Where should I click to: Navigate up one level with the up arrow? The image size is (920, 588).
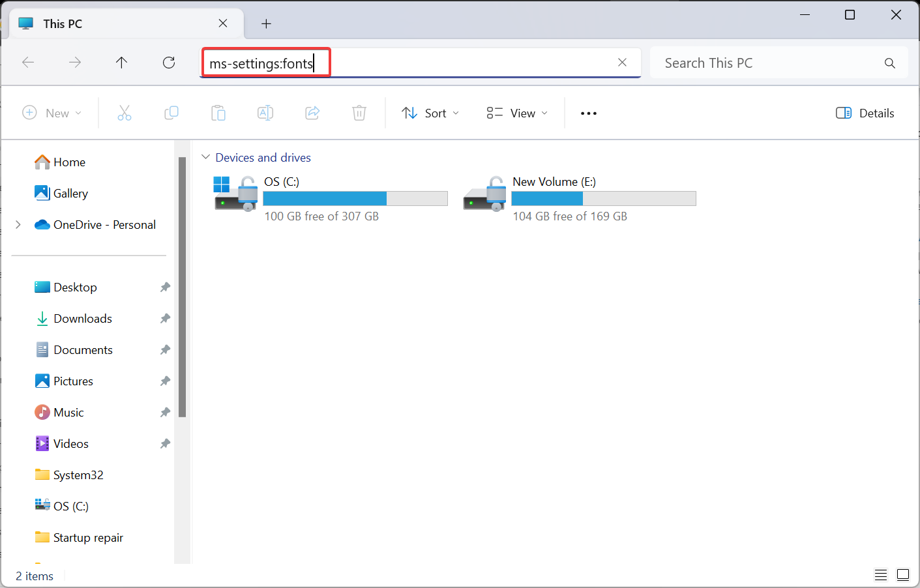coord(121,62)
